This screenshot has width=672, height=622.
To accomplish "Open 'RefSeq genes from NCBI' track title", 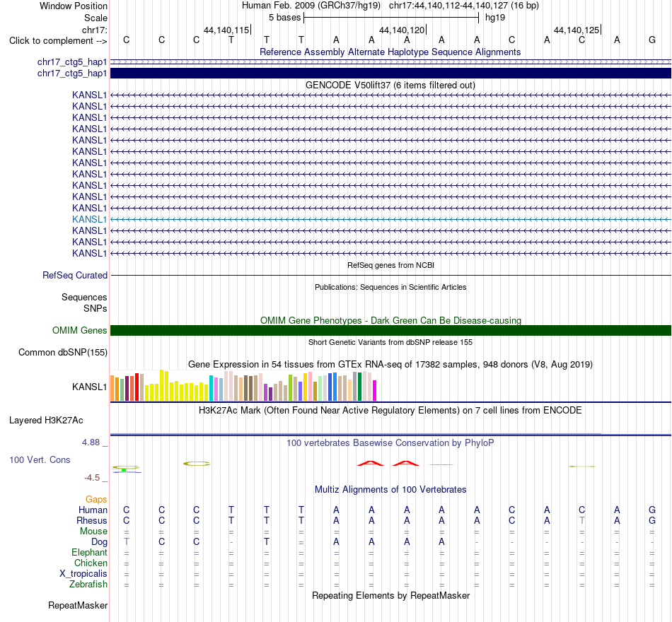I will 390,265.
